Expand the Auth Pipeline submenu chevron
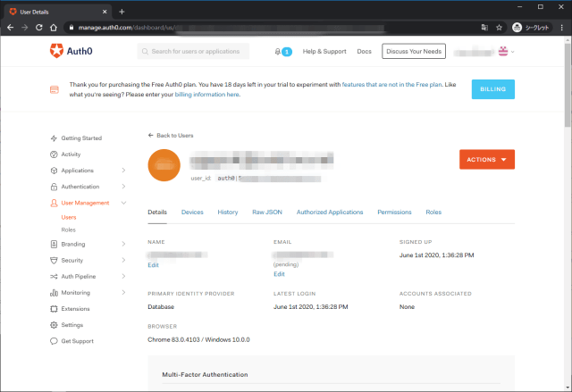The image size is (572, 392). [x=123, y=277]
